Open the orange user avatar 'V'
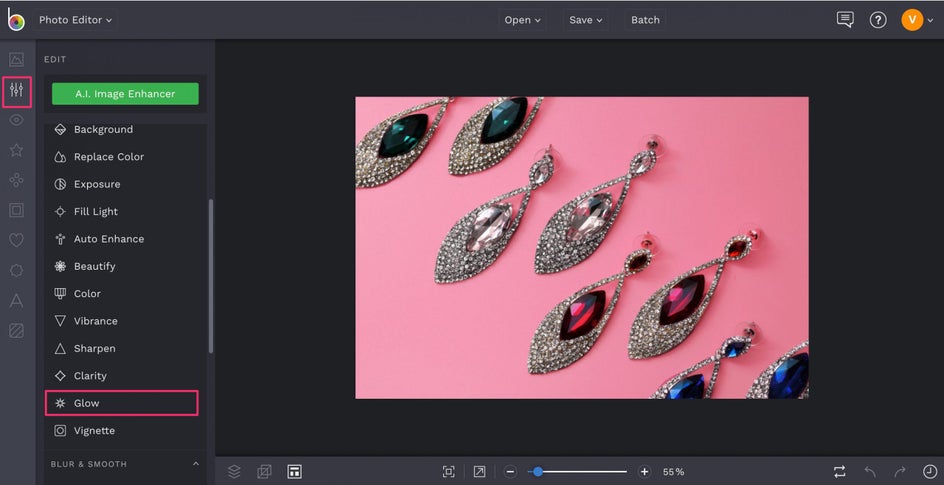The height and width of the screenshot is (485, 944). pyautogui.click(x=912, y=20)
